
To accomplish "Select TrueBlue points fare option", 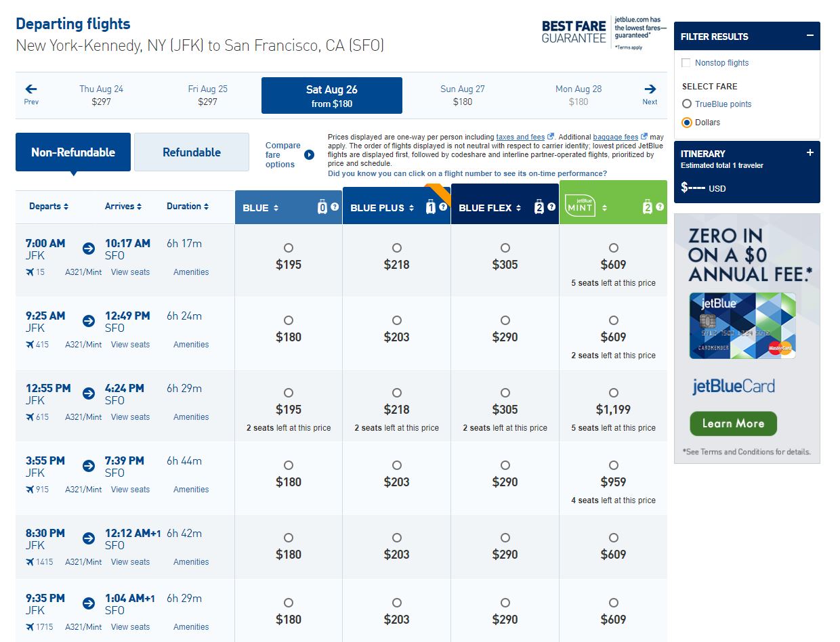I will 687,104.
